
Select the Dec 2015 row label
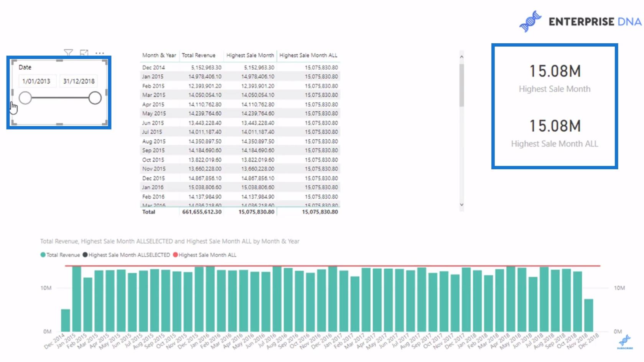153,179
